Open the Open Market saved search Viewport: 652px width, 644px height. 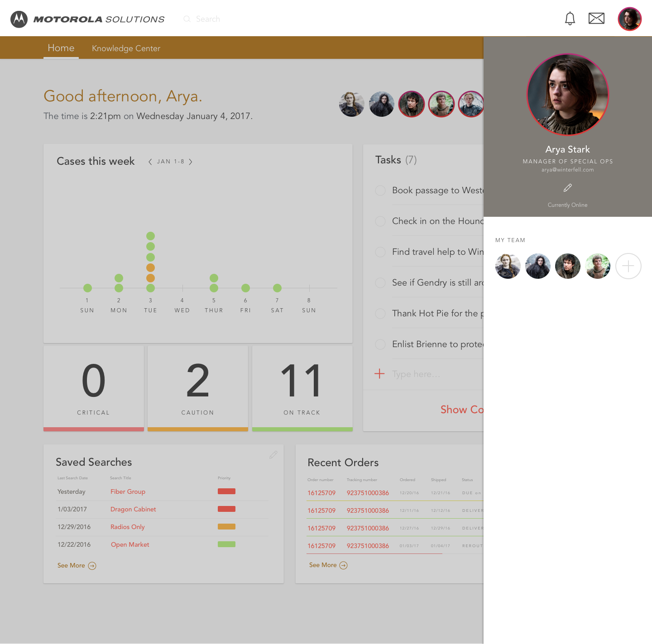tap(130, 544)
